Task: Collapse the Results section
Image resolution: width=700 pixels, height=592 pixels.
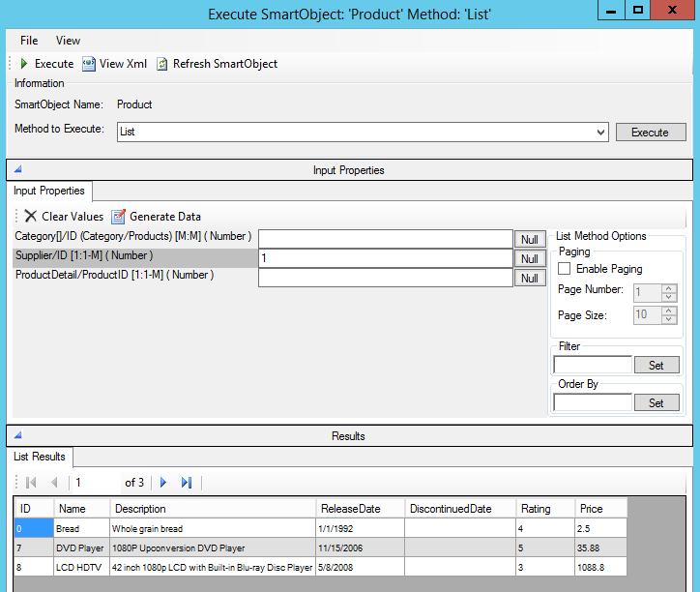Action: click(x=17, y=435)
